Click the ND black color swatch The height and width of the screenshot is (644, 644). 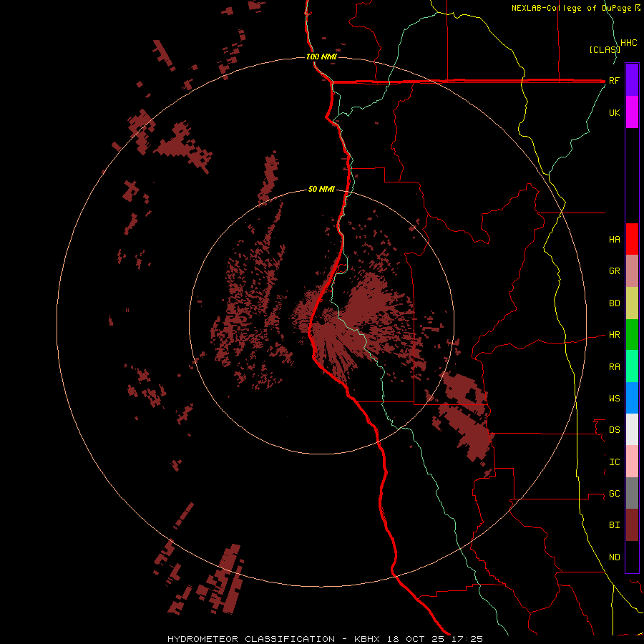[x=632, y=557]
